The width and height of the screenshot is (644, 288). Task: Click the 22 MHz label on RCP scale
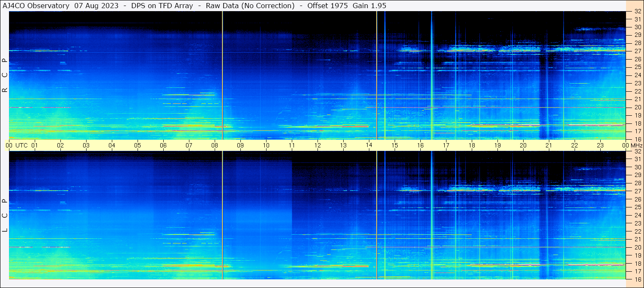638,91
